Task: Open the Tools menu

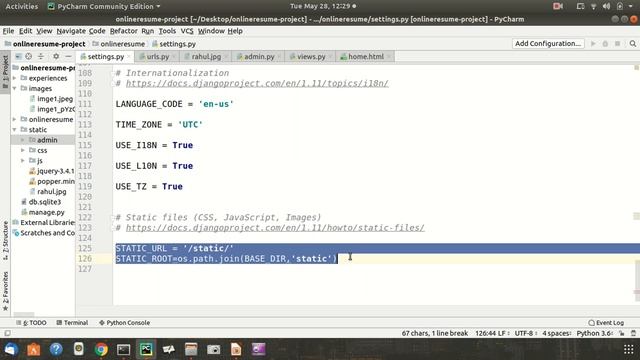Action: coord(167,31)
